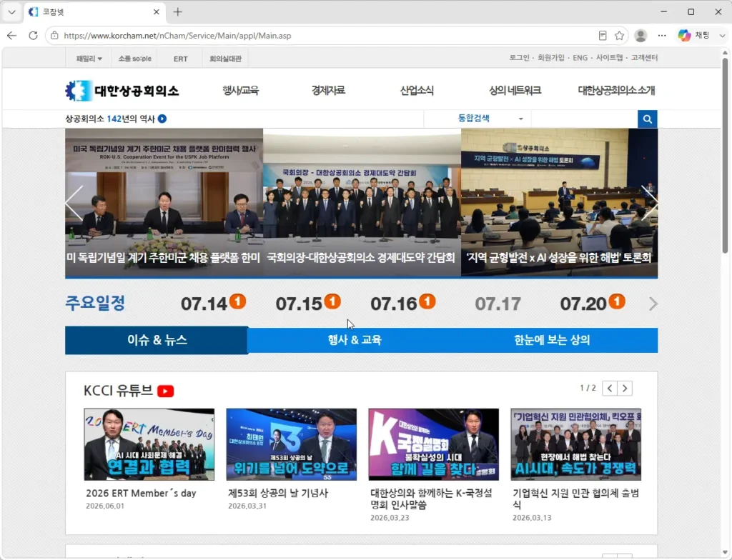The height and width of the screenshot is (560, 732).
Task: Show next banner slide arrow
Action: pos(649,203)
